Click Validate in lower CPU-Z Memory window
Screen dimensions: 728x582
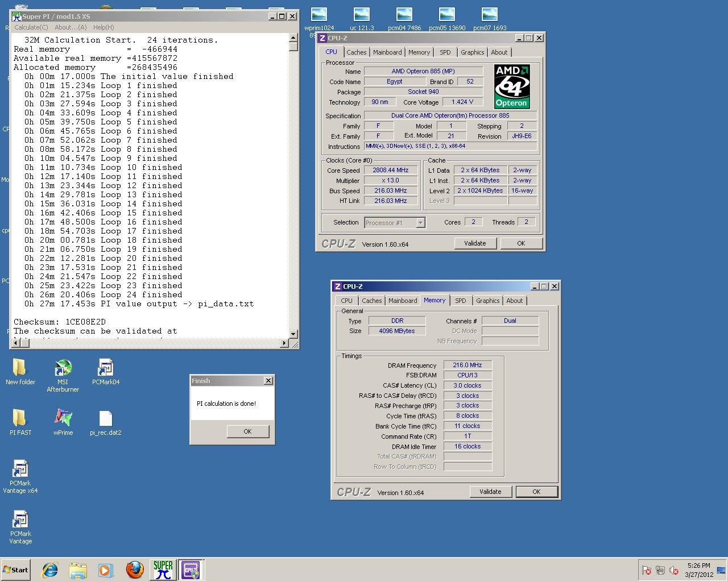tap(490, 492)
